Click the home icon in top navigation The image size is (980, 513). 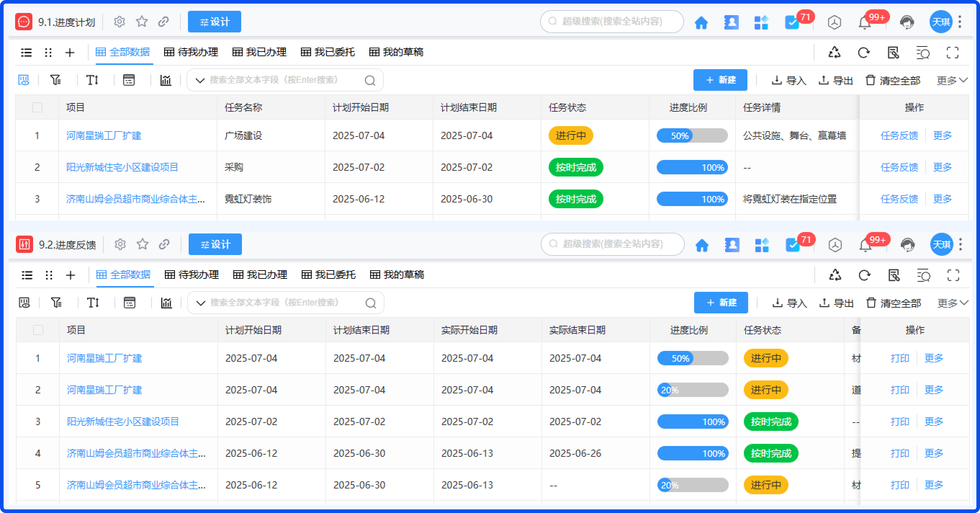pos(701,22)
